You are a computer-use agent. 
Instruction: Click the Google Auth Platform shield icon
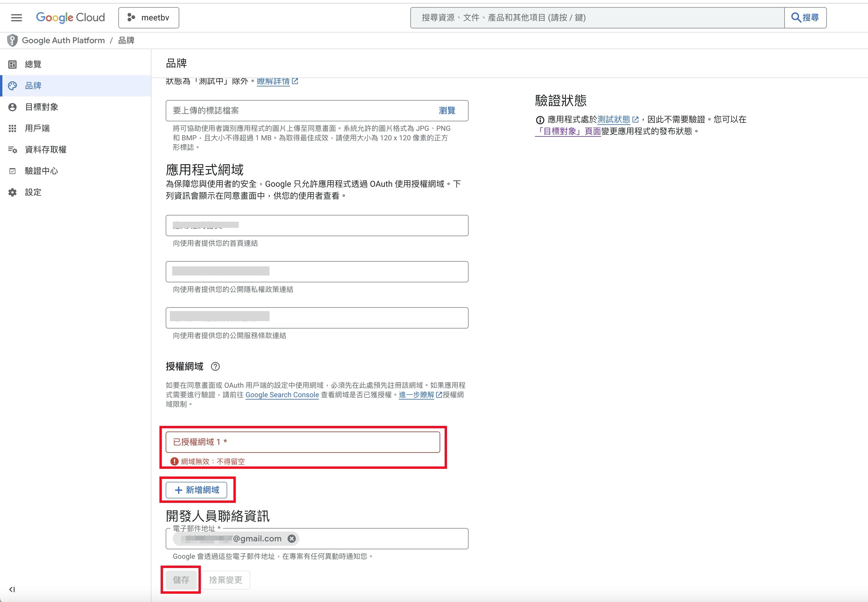[12, 40]
